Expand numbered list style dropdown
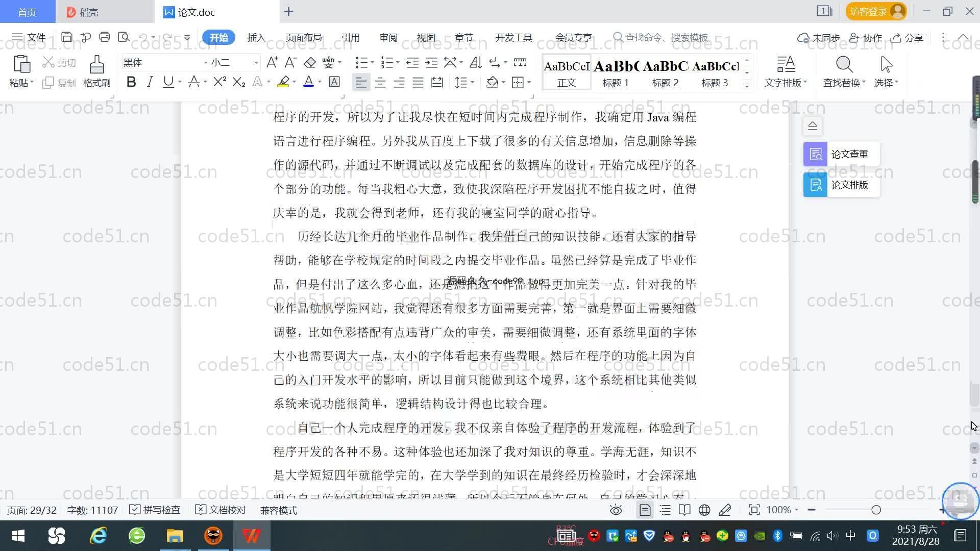This screenshot has height=551, width=980. tap(398, 63)
